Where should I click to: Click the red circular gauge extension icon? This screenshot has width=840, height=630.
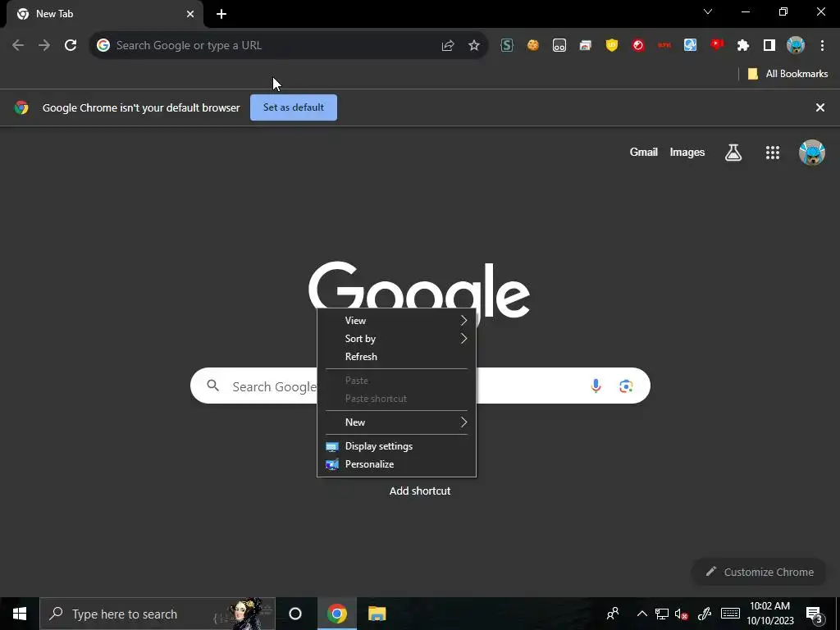pyautogui.click(x=638, y=46)
